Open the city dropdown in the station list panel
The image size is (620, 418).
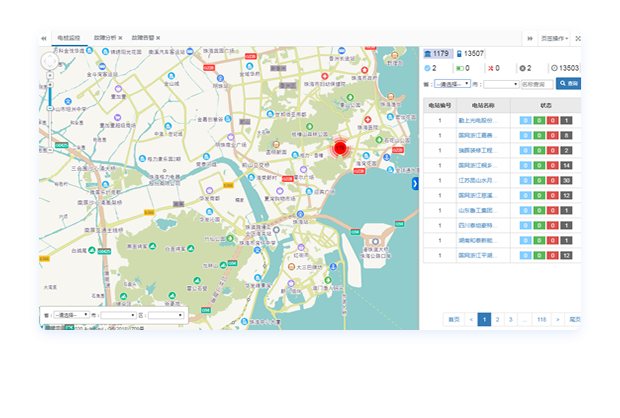pos(501,84)
